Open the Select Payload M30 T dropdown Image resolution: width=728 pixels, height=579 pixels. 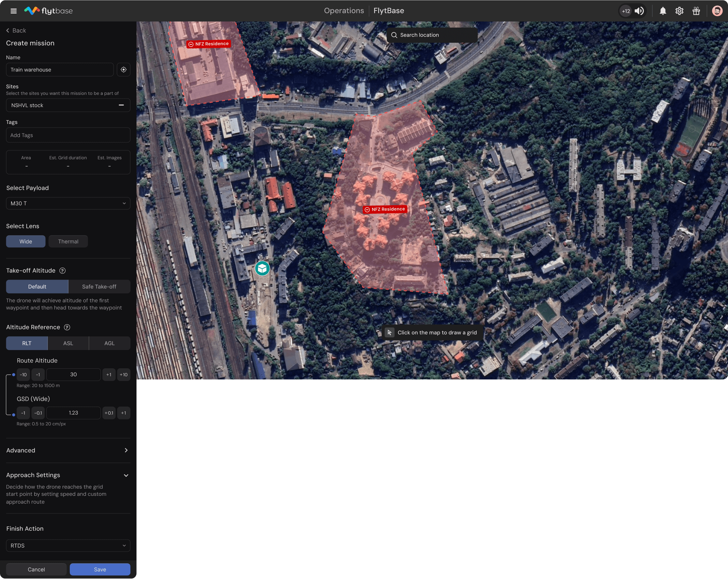pos(68,203)
